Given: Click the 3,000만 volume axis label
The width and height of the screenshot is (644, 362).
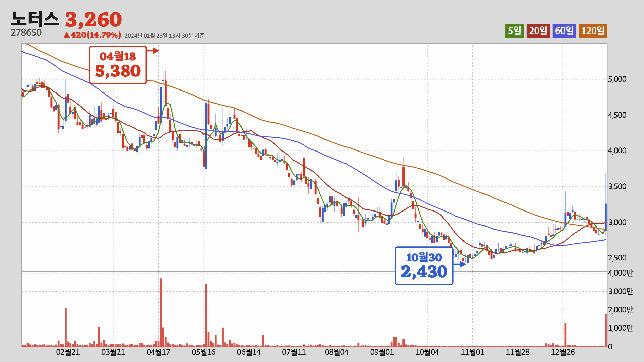Looking at the screenshot, I should coord(621,292).
